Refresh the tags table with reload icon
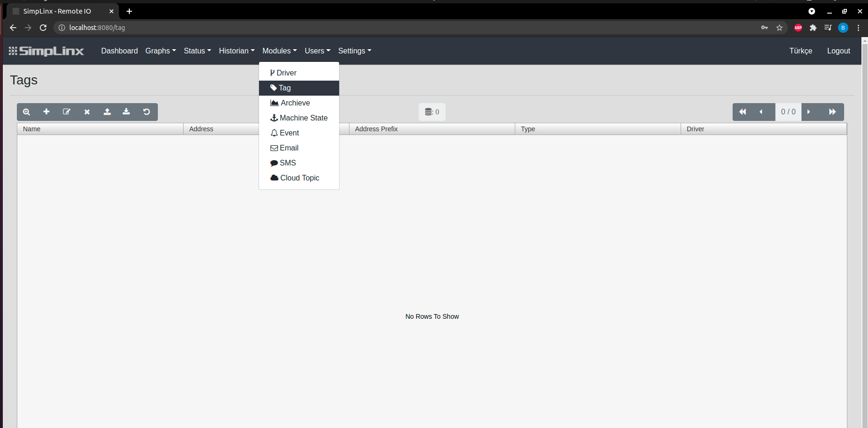Screen dimensions: 868x428 (147, 112)
